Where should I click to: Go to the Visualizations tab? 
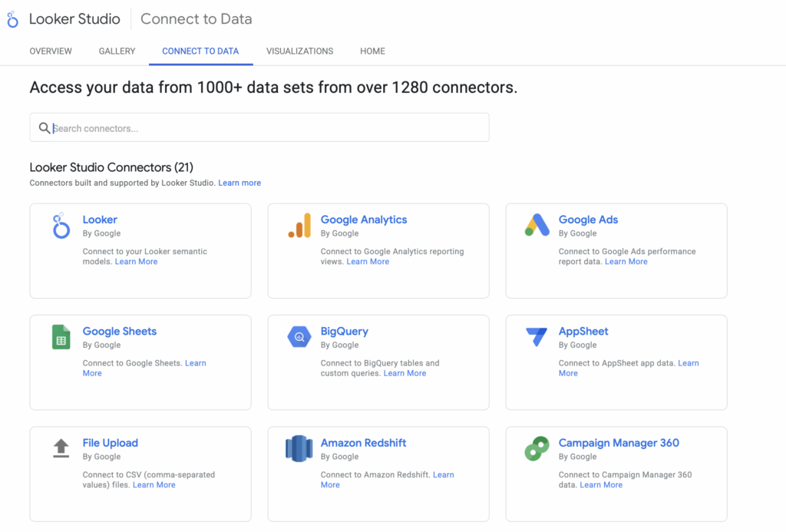(x=299, y=51)
